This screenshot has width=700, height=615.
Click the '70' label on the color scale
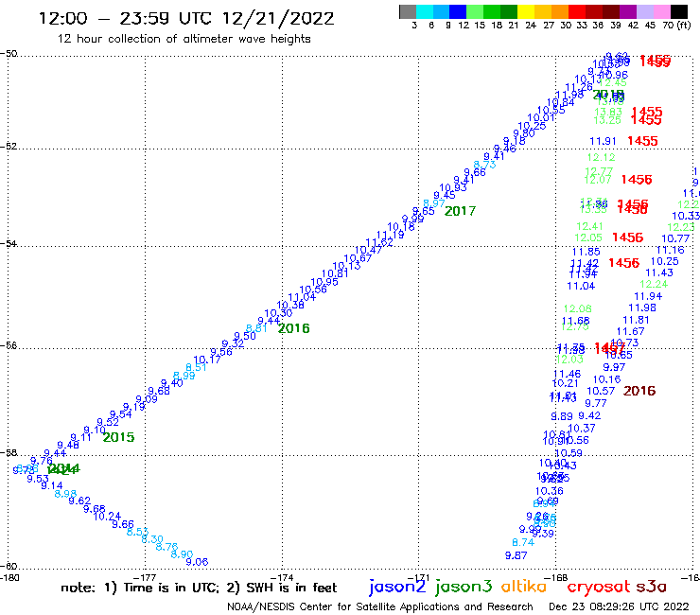tap(668, 25)
